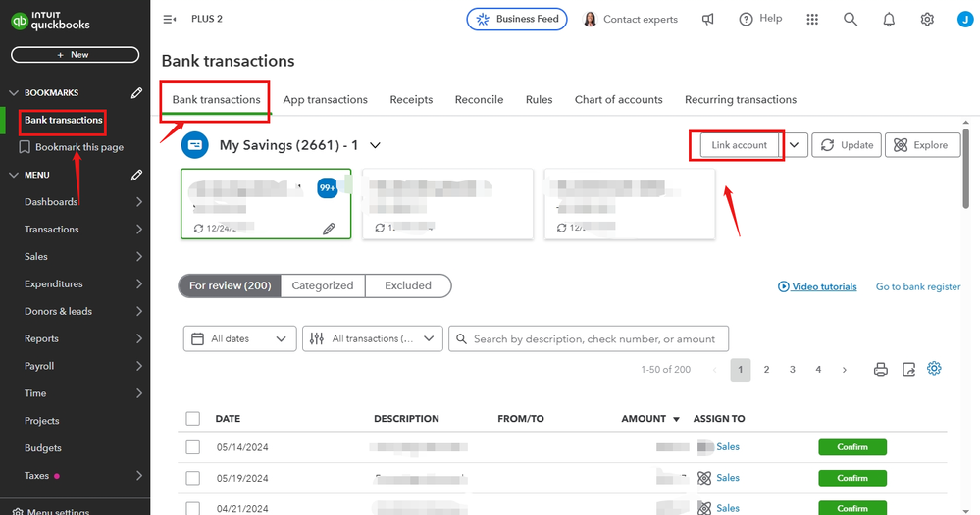
Task: Click Sales link on 05/19/2024 row
Action: pyautogui.click(x=728, y=478)
